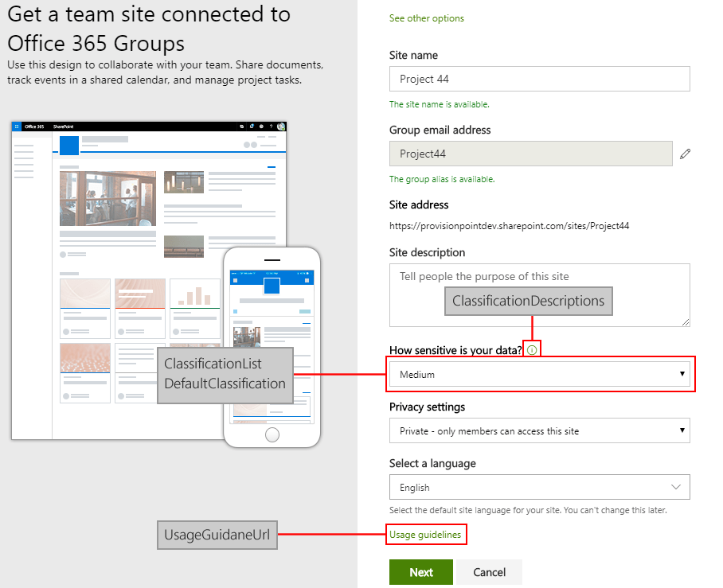This screenshot has width=723, height=588.
Task: Click the info icon beside data sensitivity question
Action: [531, 349]
